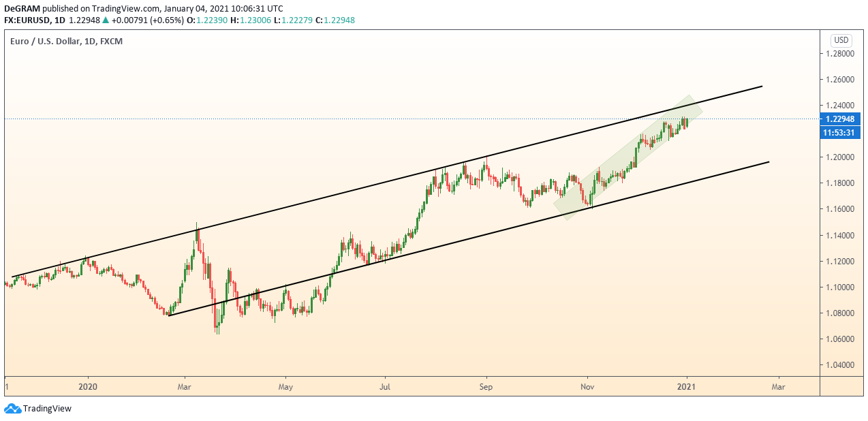Viewport: 868px width, 421px height.
Task: Click the Sep label on time axis
Action: tap(486, 386)
